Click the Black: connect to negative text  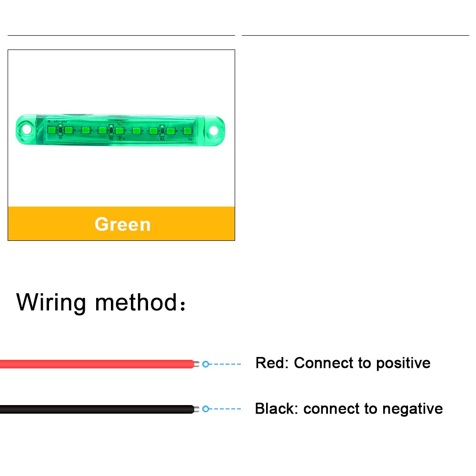[349, 409]
